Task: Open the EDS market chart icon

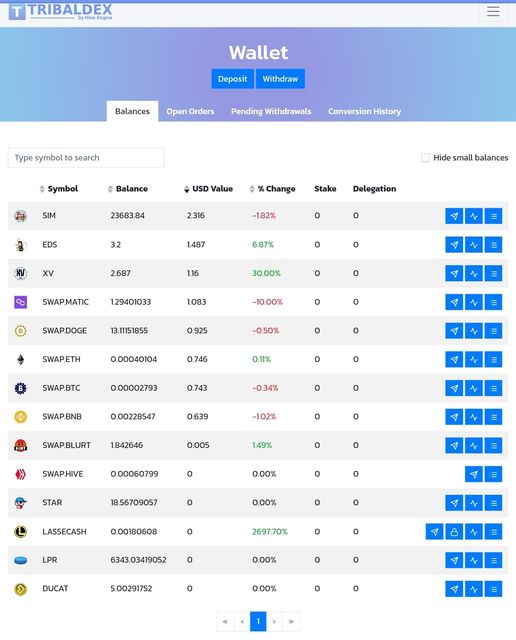Action: point(474,245)
